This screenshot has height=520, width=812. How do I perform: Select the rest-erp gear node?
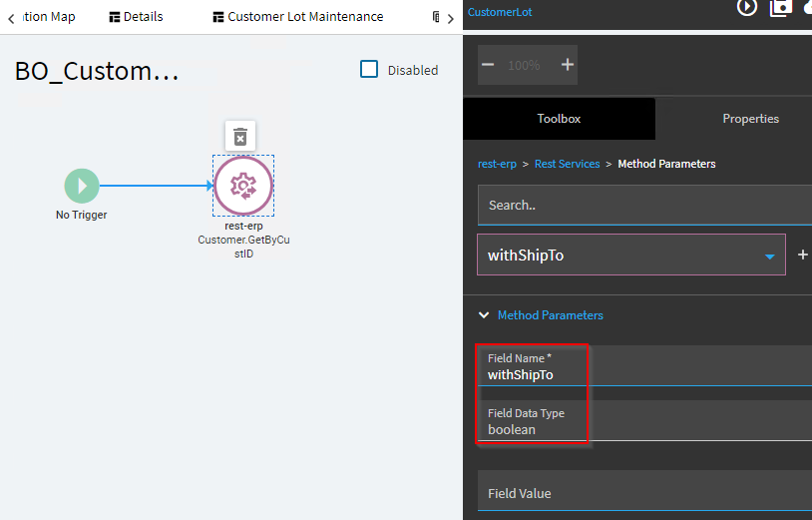click(x=242, y=185)
